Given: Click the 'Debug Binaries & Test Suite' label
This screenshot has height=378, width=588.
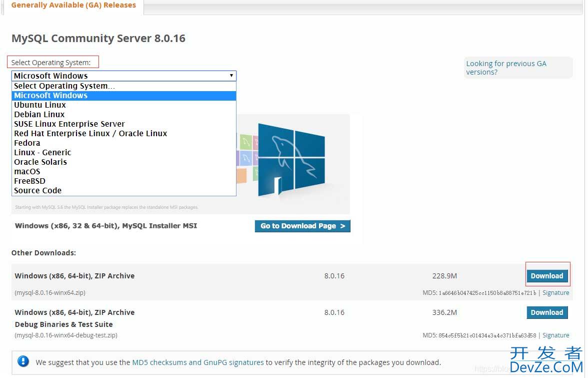Looking at the screenshot, I should (x=64, y=324).
